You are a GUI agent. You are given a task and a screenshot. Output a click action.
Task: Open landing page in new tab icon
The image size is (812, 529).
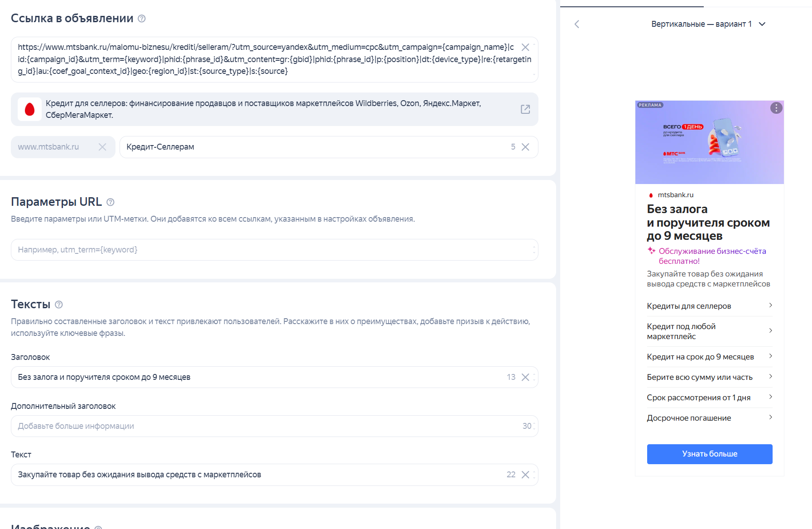525,109
